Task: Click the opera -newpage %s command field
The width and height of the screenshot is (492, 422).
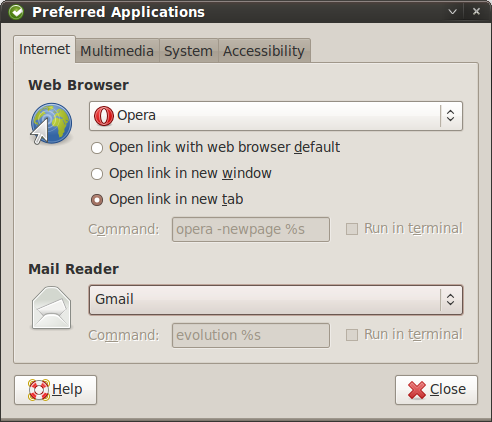Action: click(x=251, y=229)
